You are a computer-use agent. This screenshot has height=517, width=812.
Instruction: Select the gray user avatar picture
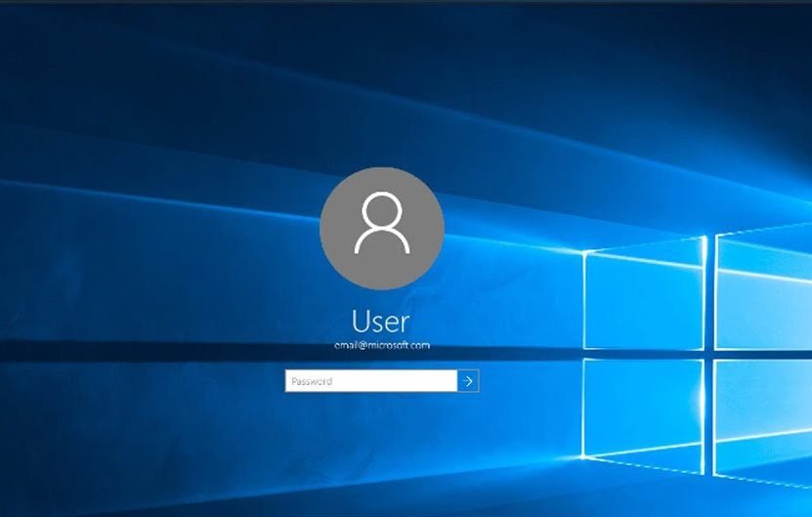click(382, 229)
